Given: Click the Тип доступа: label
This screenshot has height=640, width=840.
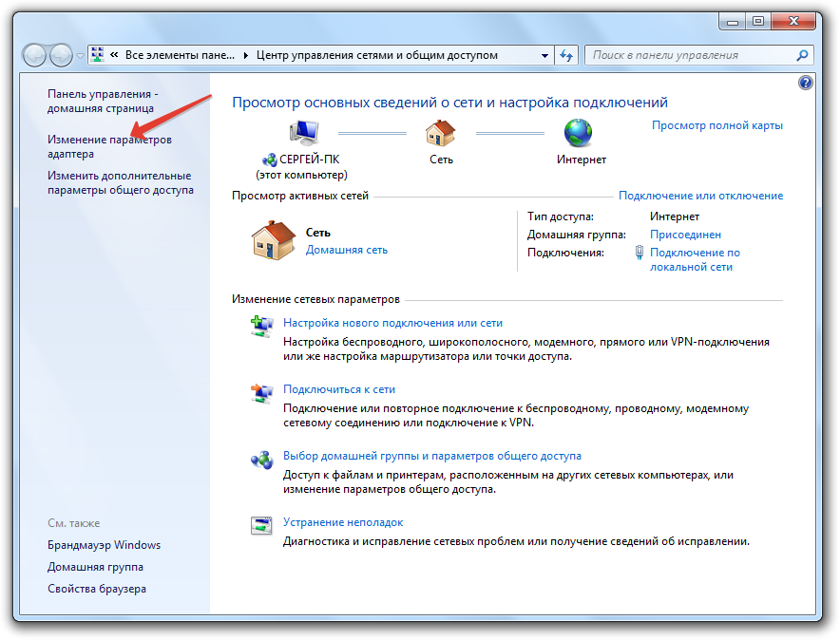Looking at the screenshot, I should (x=561, y=216).
